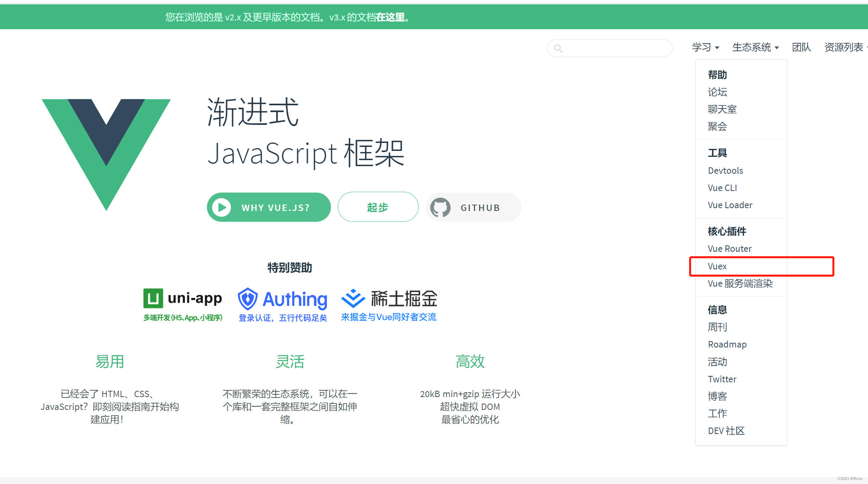The image size is (868, 484).
Task: Open Devtools from the 工具 section
Action: click(725, 171)
